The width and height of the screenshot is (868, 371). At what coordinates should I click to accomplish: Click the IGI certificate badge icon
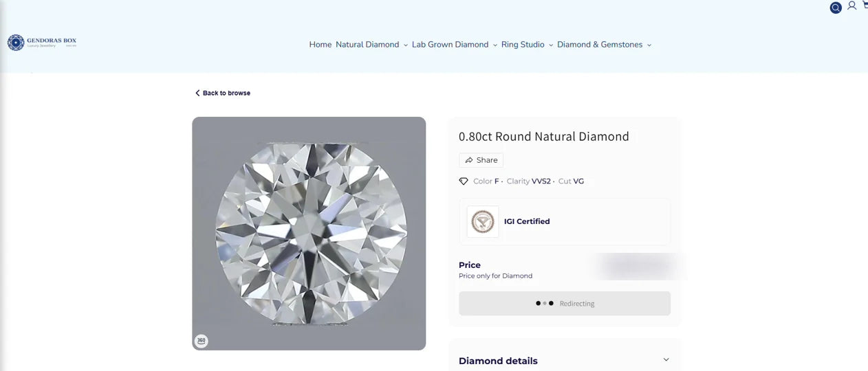[483, 221]
